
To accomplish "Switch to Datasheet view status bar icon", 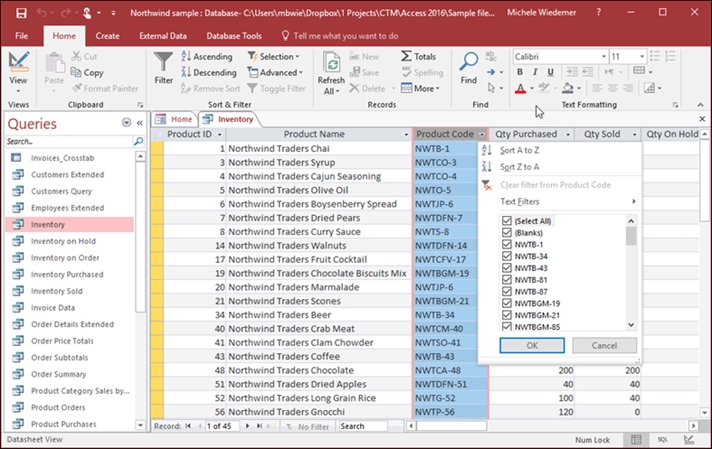I will 636,439.
